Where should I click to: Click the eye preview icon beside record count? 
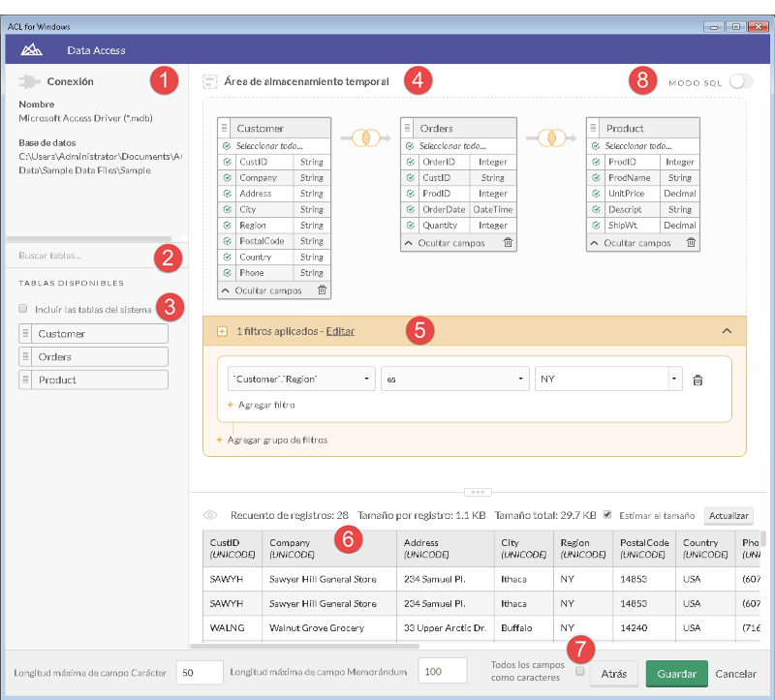click(x=209, y=516)
